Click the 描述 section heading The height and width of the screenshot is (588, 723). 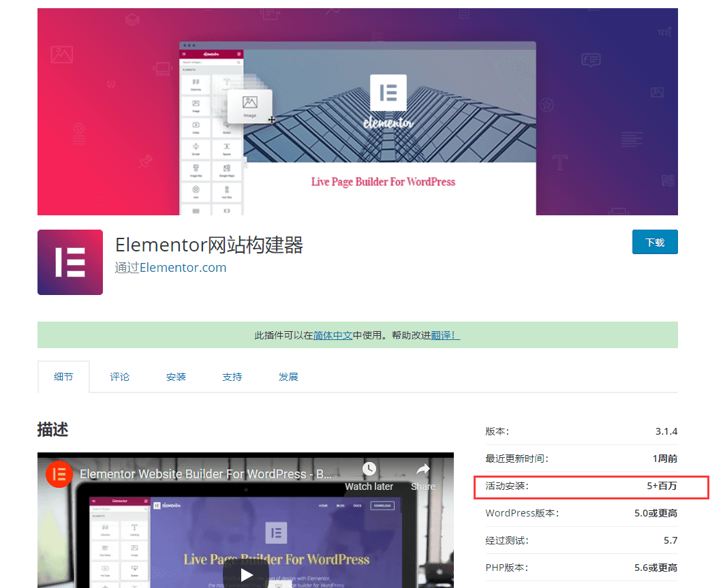coord(52,430)
